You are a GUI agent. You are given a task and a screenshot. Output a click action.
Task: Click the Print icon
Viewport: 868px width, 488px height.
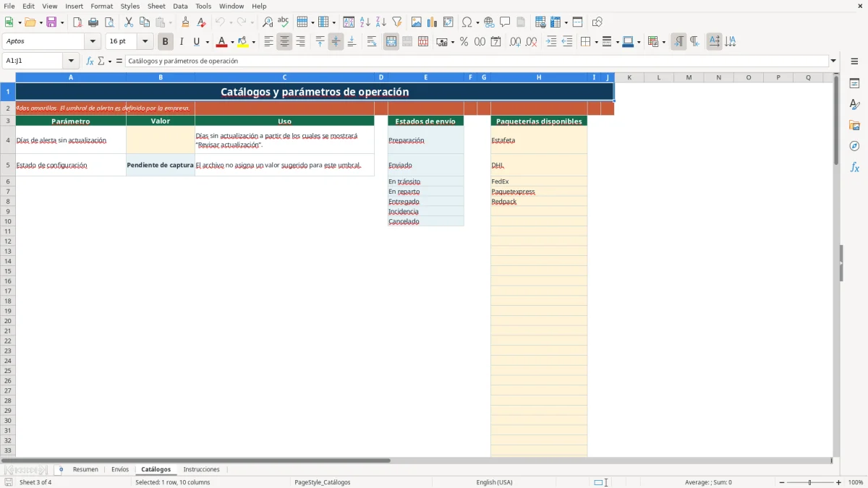point(93,22)
